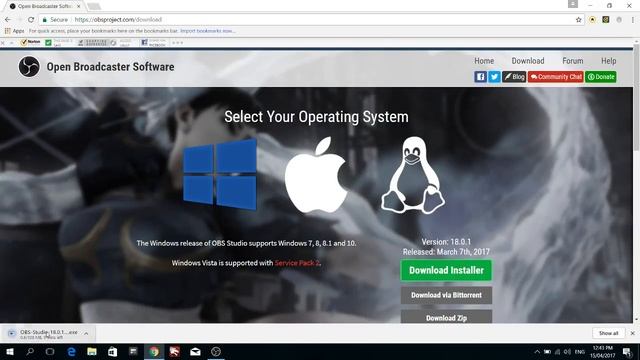The height and width of the screenshot is (360, 640).
Task: Follow the Service Pack 2 link
Action: click(297, 263)
